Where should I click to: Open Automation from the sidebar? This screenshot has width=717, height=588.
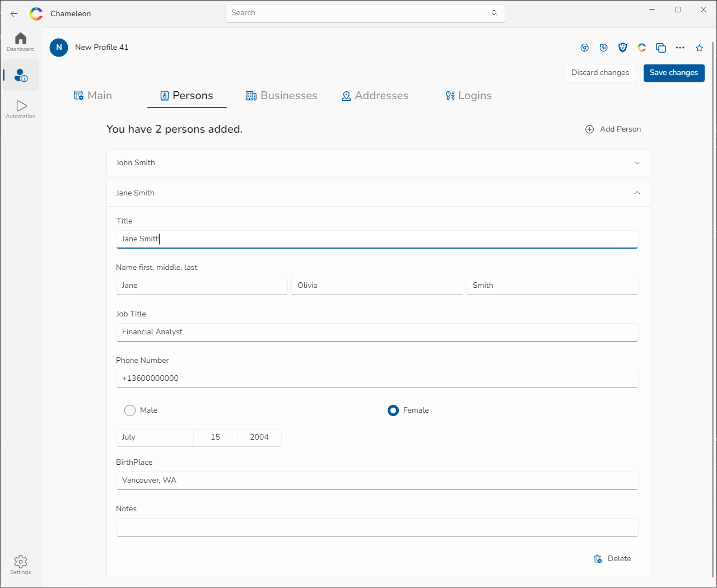point(21,109)
